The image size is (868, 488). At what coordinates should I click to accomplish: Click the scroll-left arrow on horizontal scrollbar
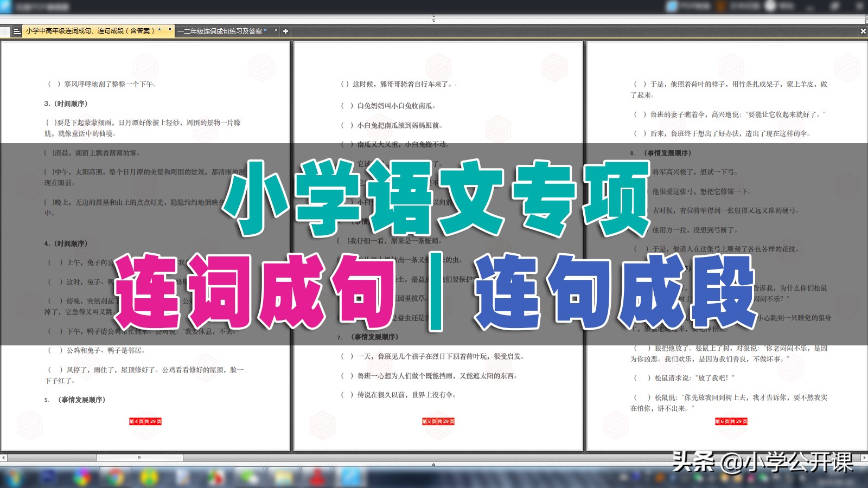pos(3,458)
